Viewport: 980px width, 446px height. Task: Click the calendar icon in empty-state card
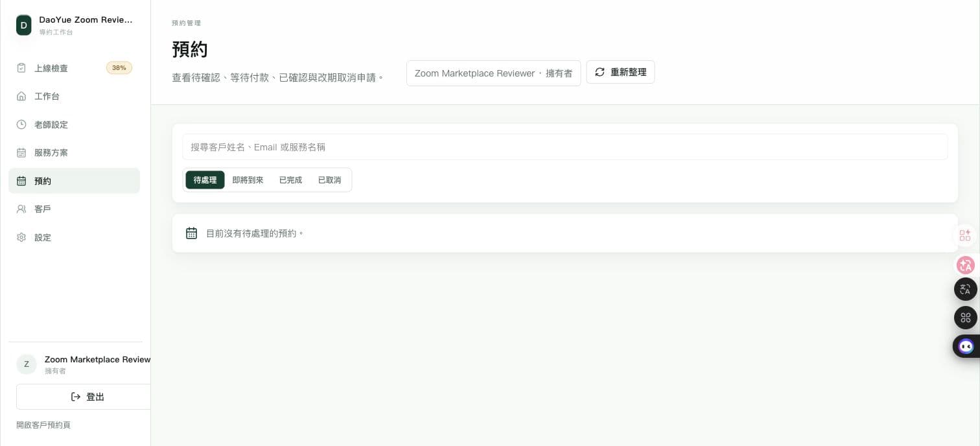tap(191, 233)
